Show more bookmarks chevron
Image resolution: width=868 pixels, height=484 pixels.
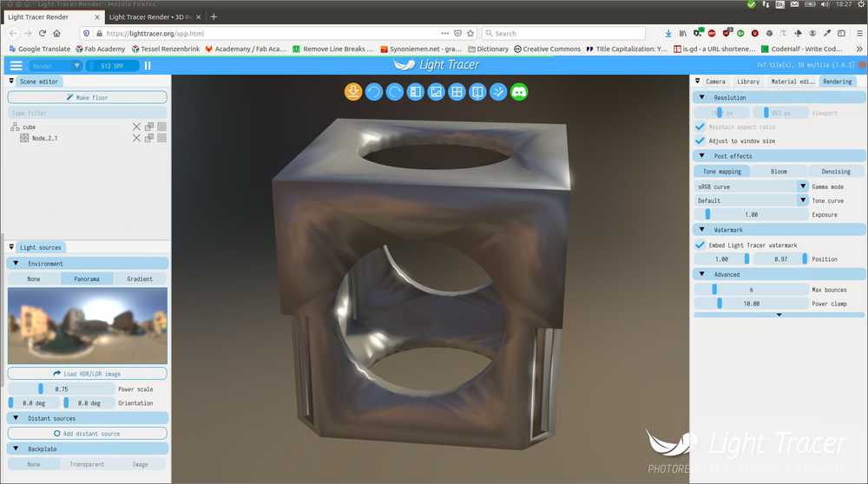point(859,49)
